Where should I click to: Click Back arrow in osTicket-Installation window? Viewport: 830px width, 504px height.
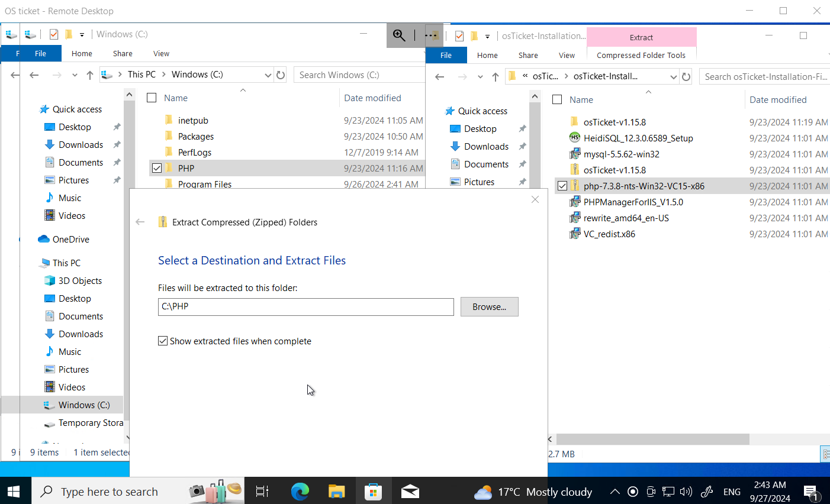[x=439, y=77]
